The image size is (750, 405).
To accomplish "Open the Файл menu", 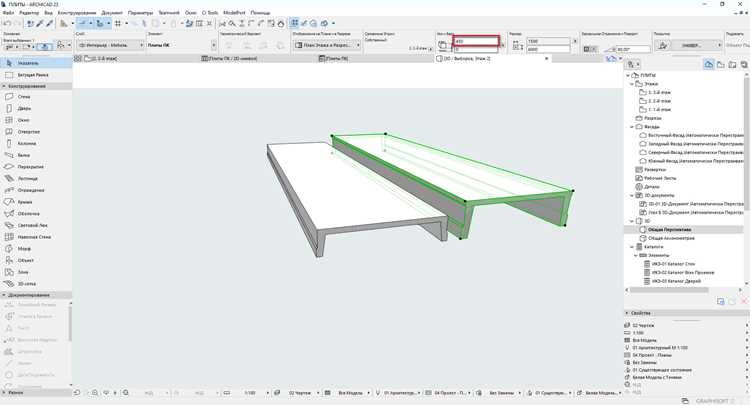I will coord(9,13).
